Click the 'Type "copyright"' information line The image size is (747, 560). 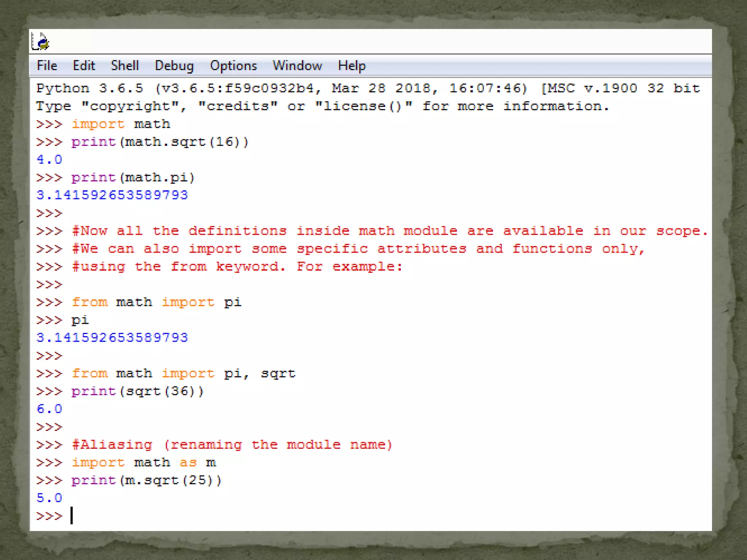(323, 106)
